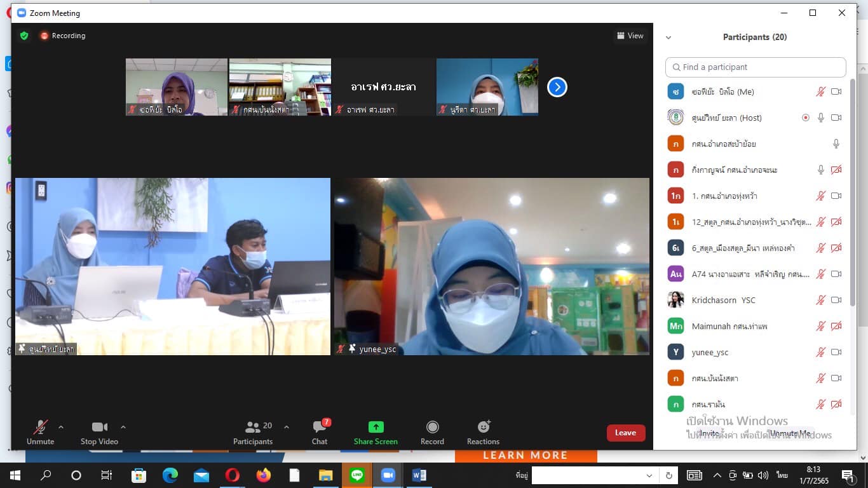The image size is (868, 488).
Task: Open the Reactions emoji icon
Action: (483, 428)
